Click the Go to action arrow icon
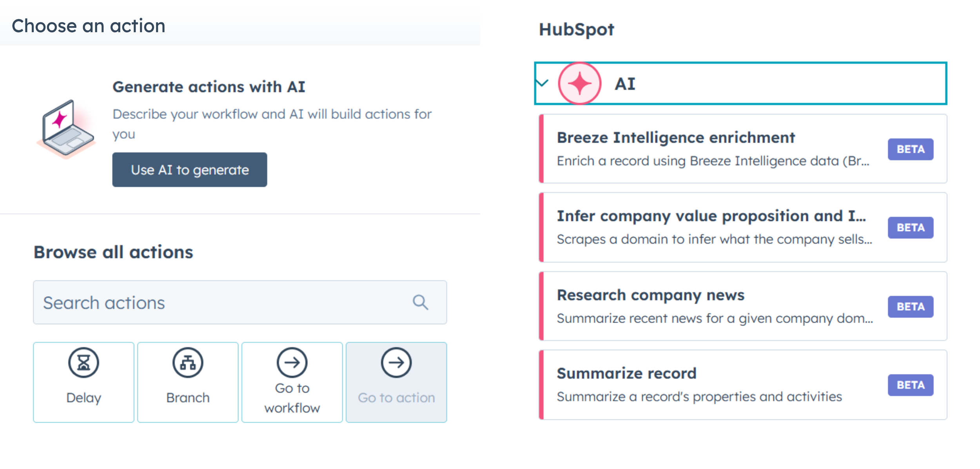Image resolution: width=980 pixels, height=469 pixels. click(396, 363)
